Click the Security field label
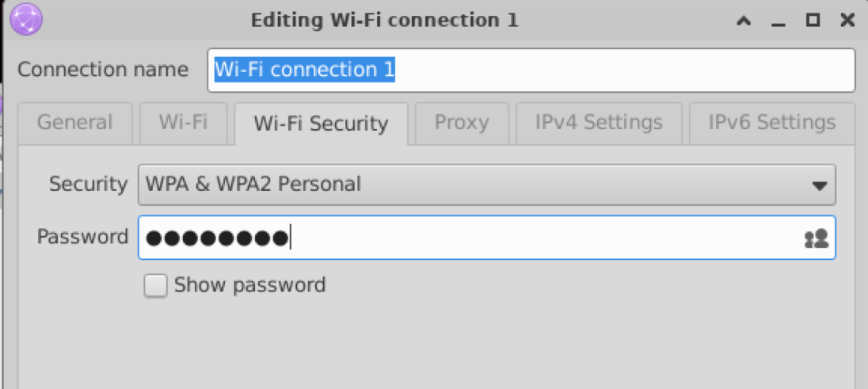Image resolution: width=868 pixels, height=389 pixels. tap(88, 185)
